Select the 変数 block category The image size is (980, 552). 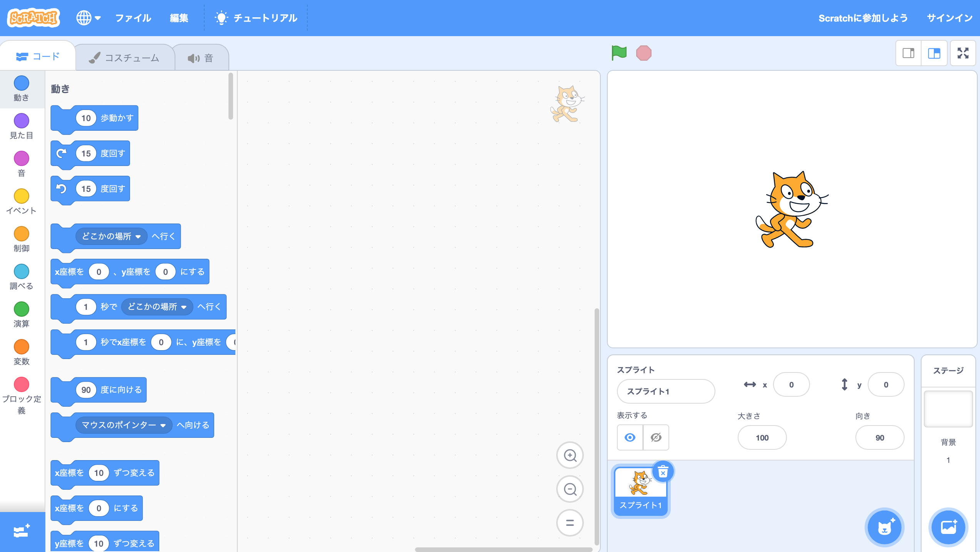pos(22,352)
